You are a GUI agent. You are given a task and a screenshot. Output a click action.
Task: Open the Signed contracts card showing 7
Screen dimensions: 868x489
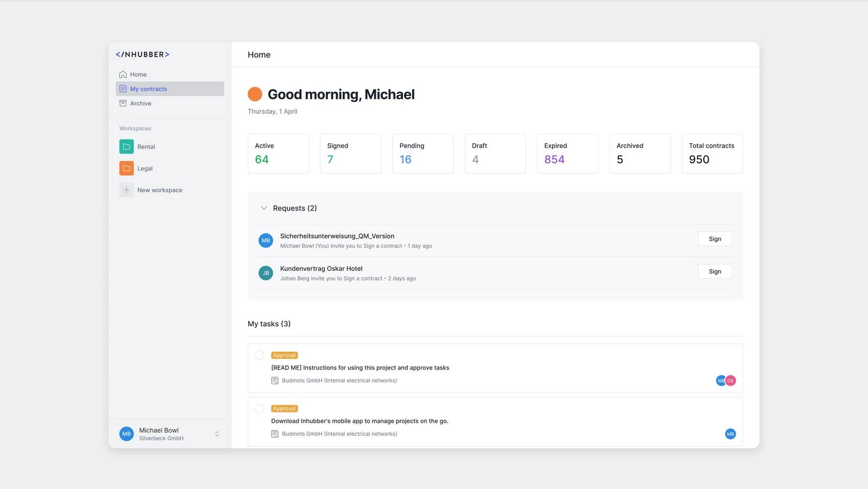[350, 154]
